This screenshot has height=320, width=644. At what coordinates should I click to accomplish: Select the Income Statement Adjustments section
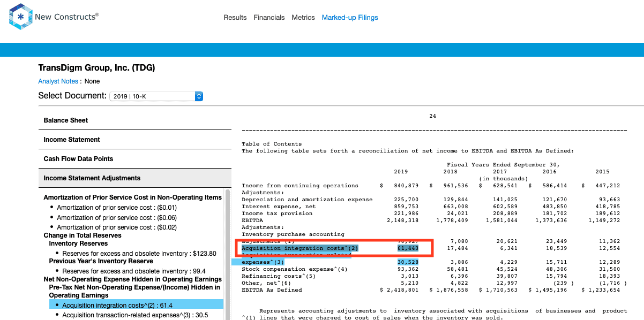tap(135, 178)
